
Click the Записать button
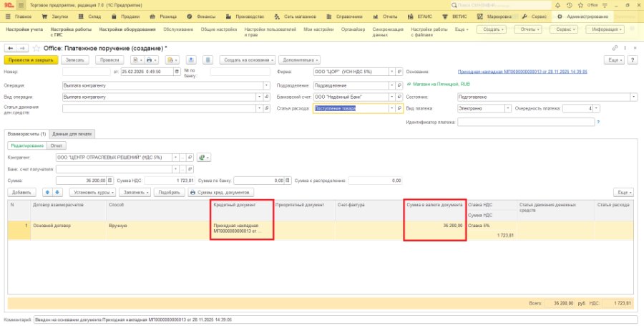click(x=74, y=60)
